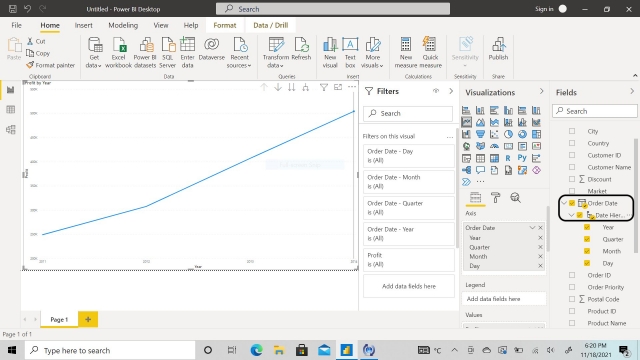The width and height of the screenshot is (640, 360).
Task: Open the Format paint-roller tab
Action: 496,198
